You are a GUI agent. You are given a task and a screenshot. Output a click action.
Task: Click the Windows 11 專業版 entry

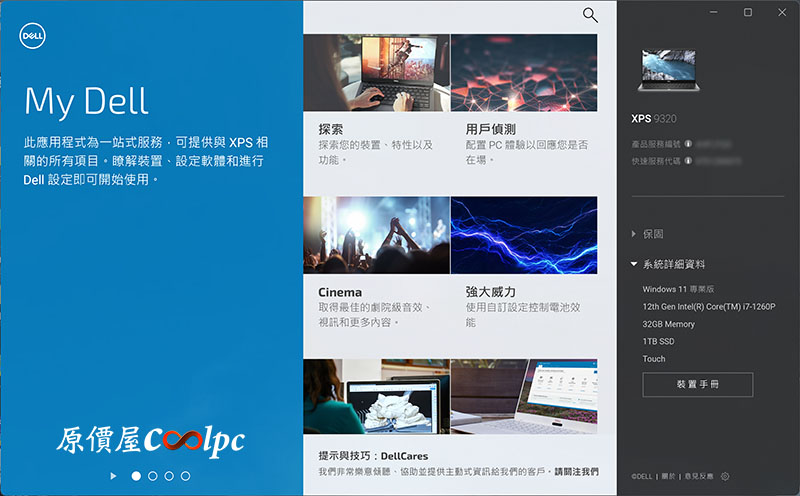pyautogui.click(x=678, y=289)
